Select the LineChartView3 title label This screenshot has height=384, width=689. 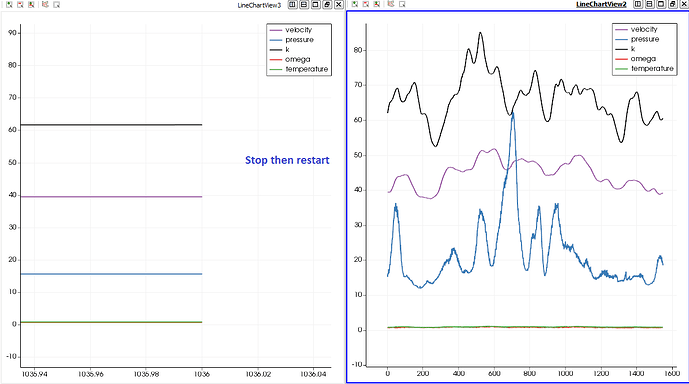[x=259, y=5]
